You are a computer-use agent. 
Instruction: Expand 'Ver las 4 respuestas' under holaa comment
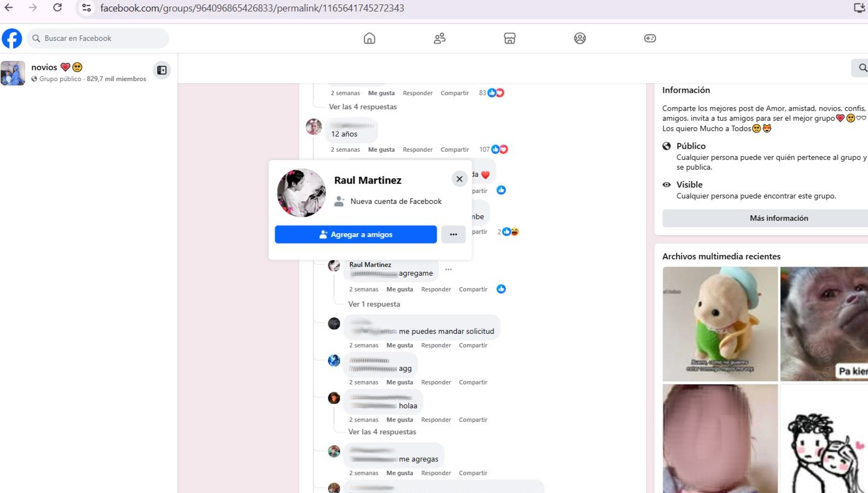point(382,432)
